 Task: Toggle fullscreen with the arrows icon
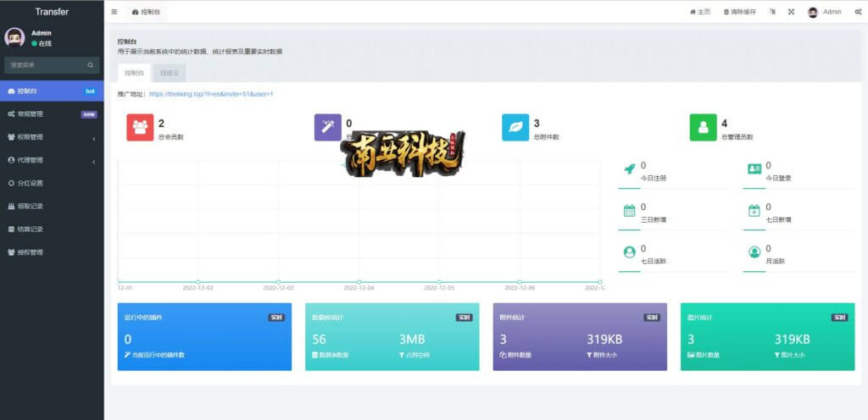pyautogui.click(x=791, y=12)
